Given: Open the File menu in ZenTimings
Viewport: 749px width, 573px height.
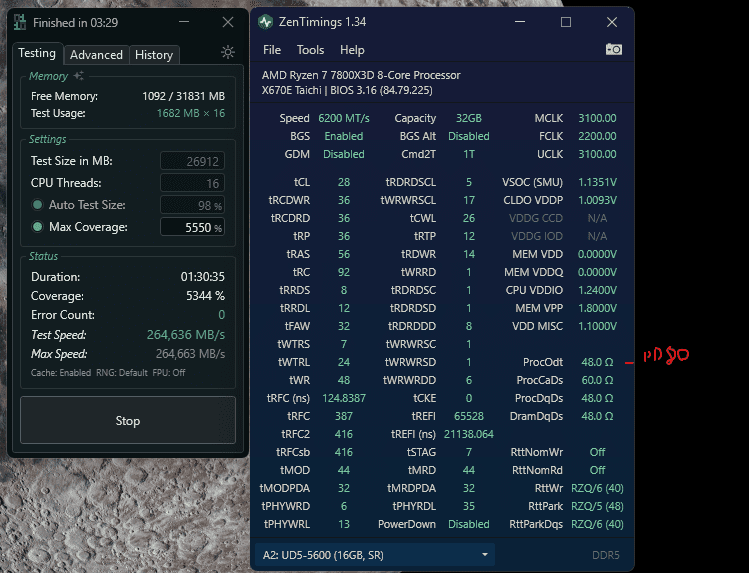Looking at the screenshot, I should coord(272,50).
